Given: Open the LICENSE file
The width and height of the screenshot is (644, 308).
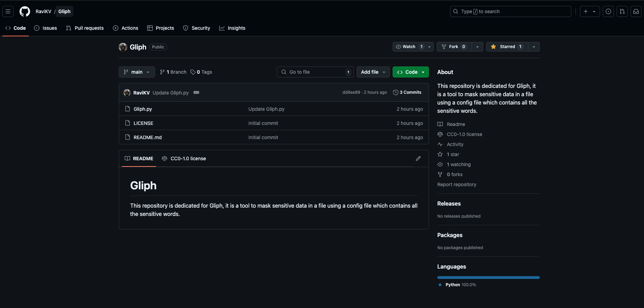Looking at the screenshot, I should pos(143,123).
